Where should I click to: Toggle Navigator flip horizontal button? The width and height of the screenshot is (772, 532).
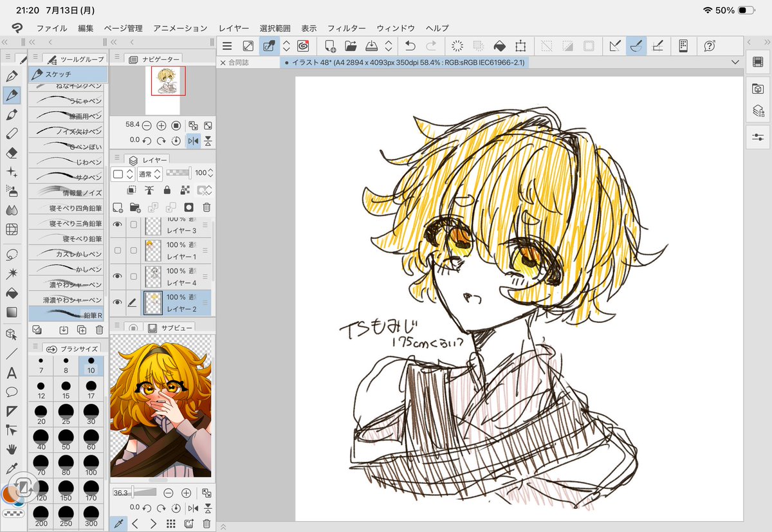click(192, 140)
